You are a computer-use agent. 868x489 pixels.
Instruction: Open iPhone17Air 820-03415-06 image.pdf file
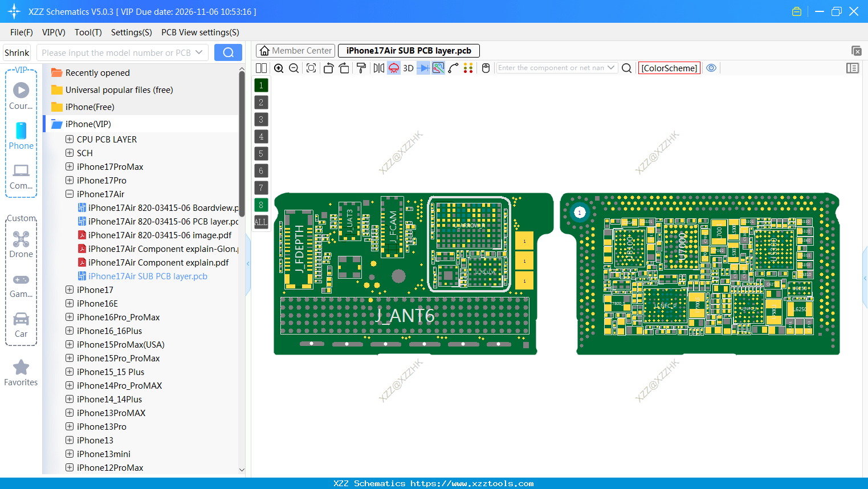(x=160, y=235)
